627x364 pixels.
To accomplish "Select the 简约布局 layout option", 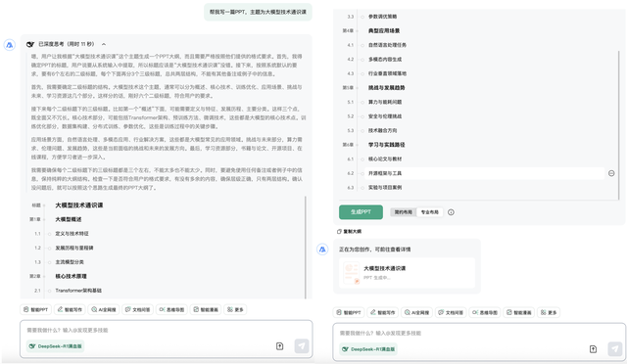I will tap(403, 212).
